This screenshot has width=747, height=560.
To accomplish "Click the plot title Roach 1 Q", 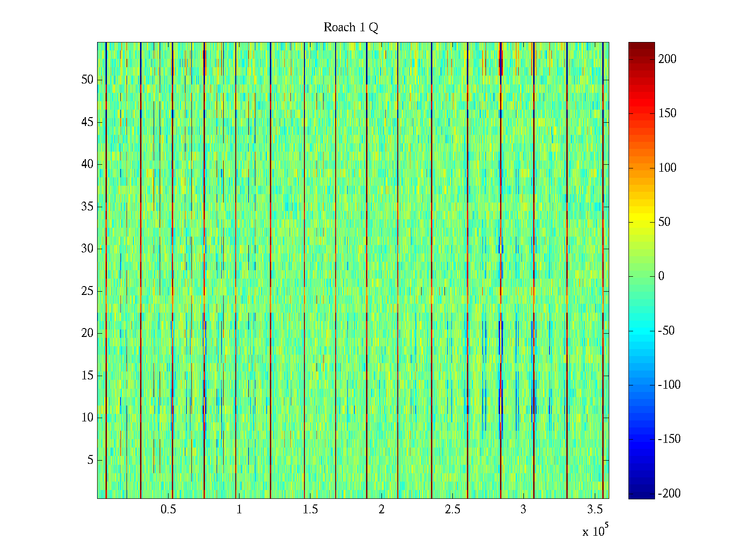I will (x=351, y=28).
